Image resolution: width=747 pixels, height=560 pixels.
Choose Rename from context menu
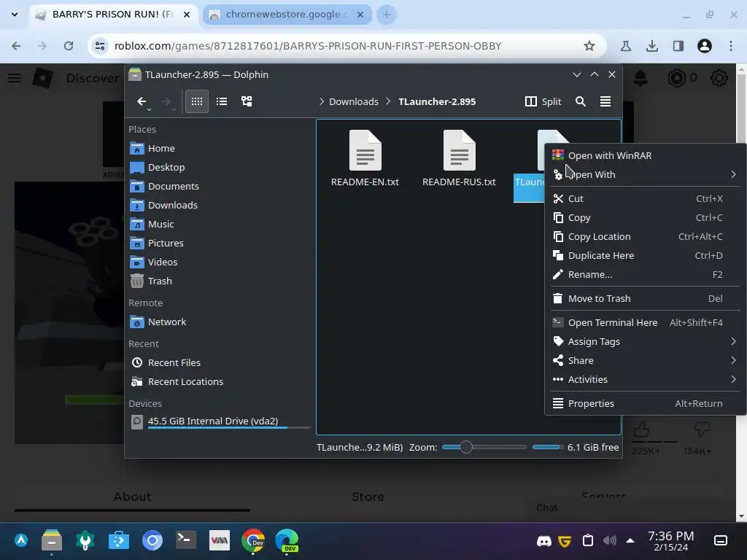[x=645, y=275]
